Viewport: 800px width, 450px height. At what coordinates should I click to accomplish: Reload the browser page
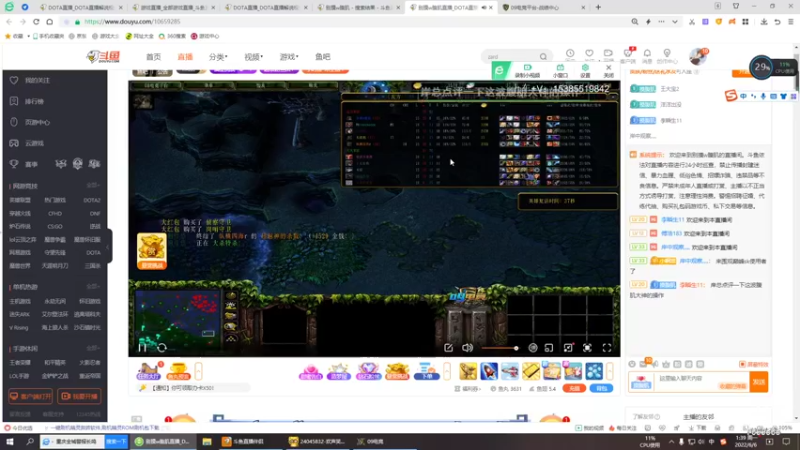pos(36,22)
